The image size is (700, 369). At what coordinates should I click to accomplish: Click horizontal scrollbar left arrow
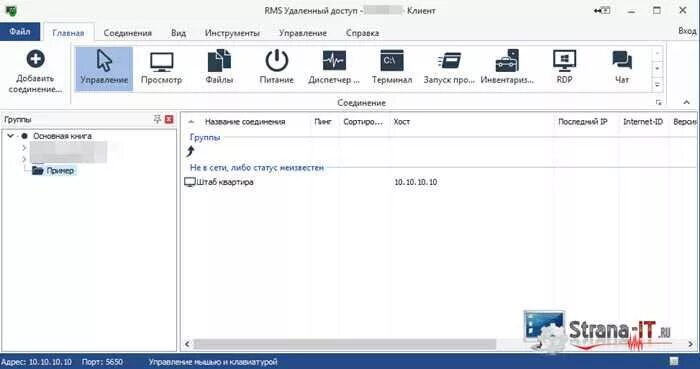[x=187, y=344]
